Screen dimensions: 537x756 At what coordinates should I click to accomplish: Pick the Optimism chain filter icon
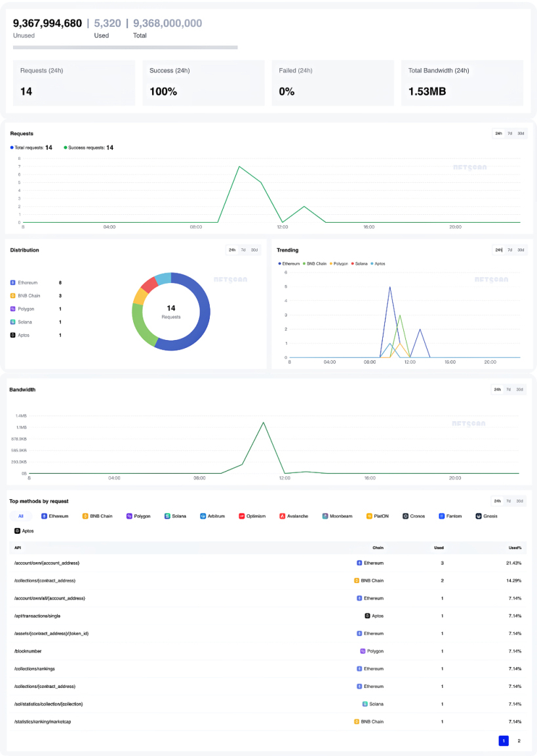click(x=242, y=516)
